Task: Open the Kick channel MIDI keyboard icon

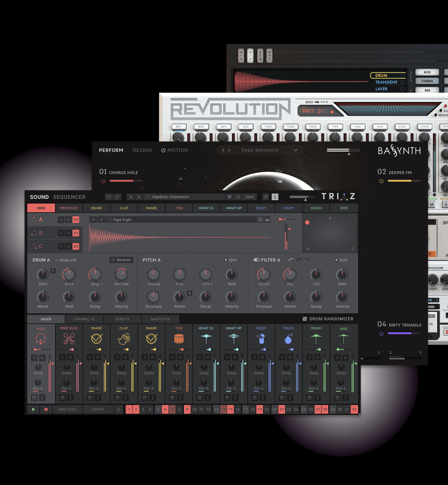Action: click(34, 397)
